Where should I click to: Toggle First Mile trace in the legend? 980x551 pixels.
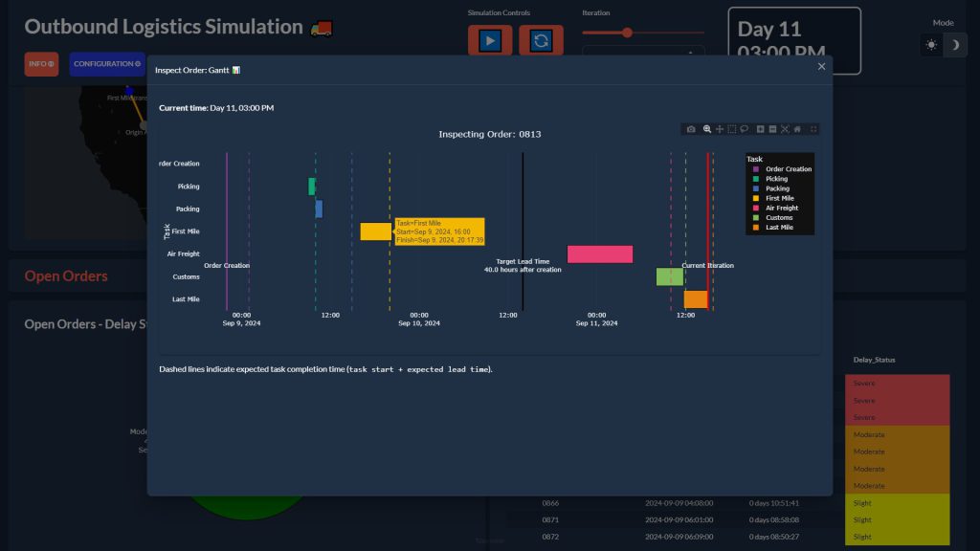[x=773, y=198]
